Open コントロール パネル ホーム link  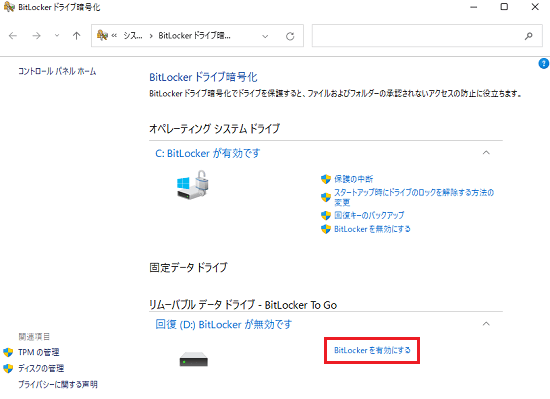click(x=57, y=72)
